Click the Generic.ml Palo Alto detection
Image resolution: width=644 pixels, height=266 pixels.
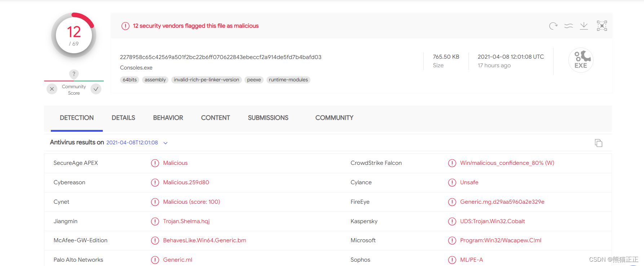tap(178, 260)
